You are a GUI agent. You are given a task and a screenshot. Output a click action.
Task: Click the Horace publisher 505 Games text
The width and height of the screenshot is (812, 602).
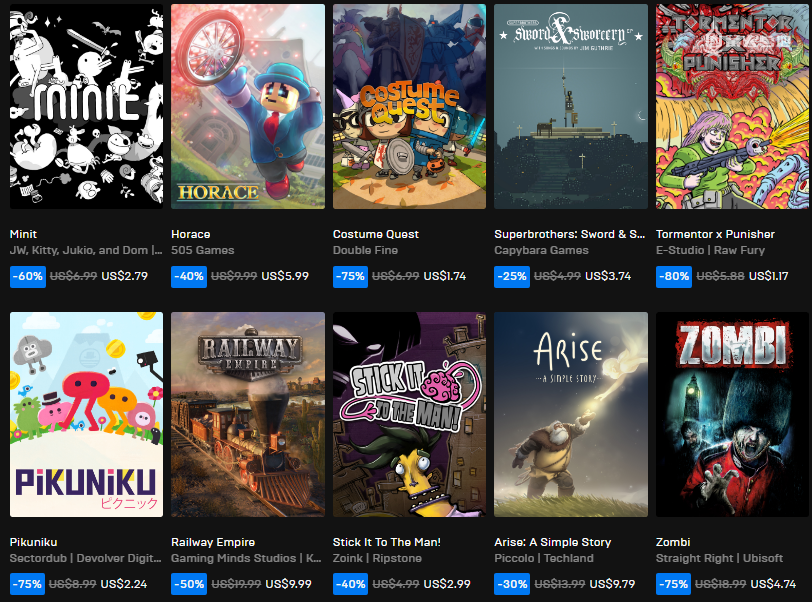(x=202, y=250)
